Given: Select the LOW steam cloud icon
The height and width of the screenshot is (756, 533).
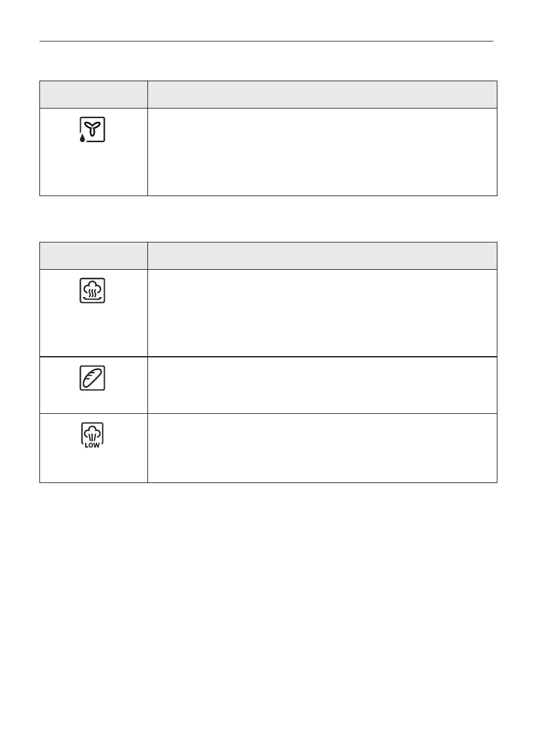Looking at the screenshot, I should [93, 436].
